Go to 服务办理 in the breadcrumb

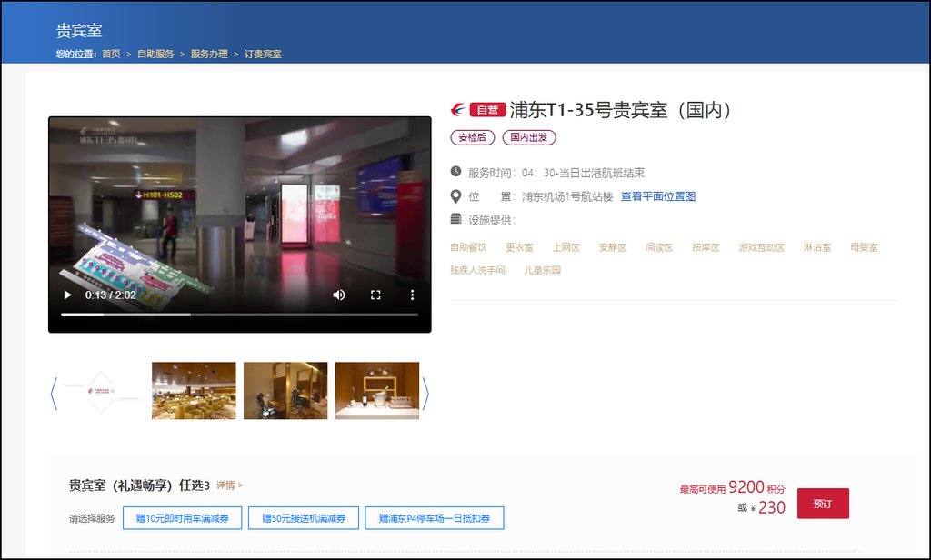point(209,54)
